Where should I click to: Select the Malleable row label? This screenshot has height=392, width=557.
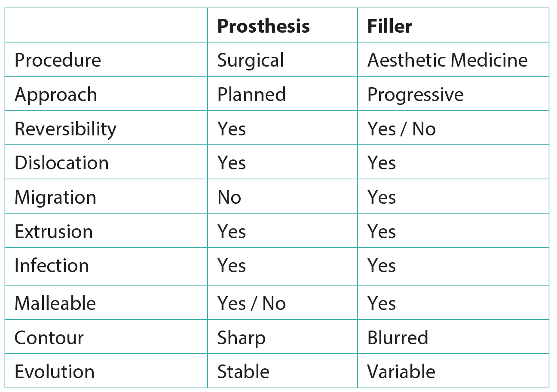55,303
